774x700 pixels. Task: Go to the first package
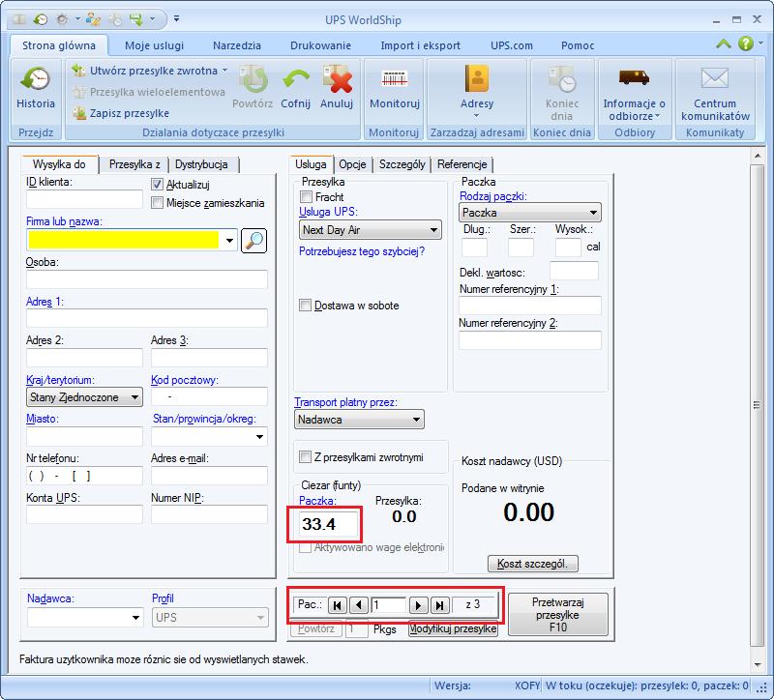tap(338, 605)
